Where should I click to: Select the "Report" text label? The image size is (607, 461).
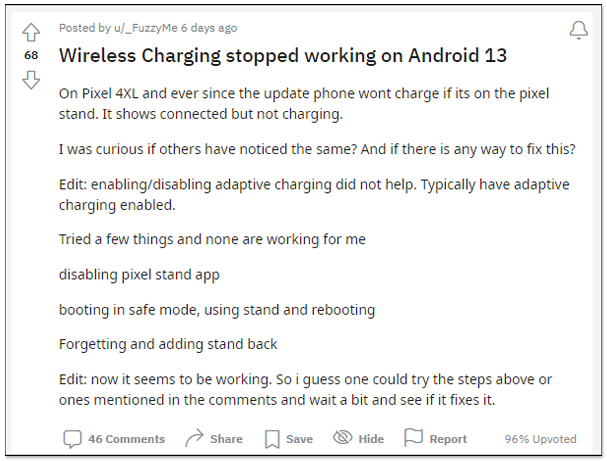point(448,438)
